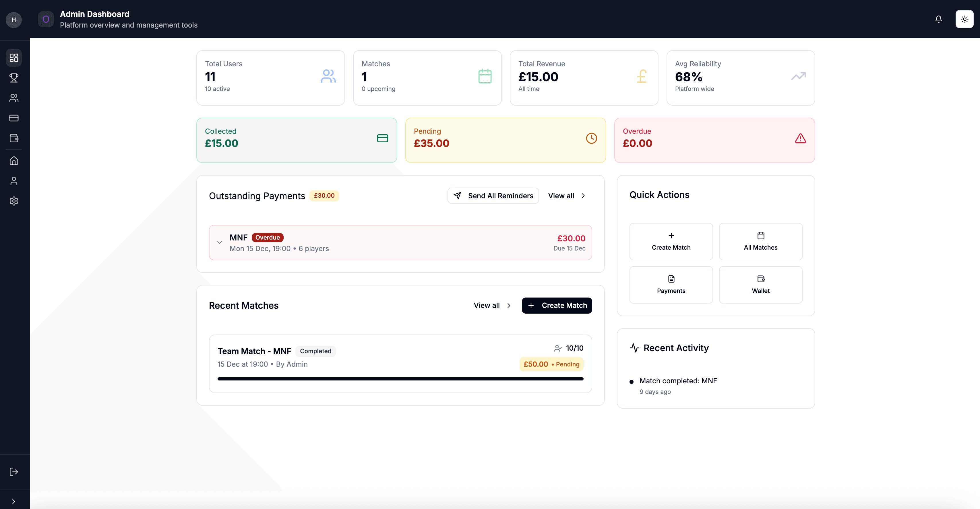Viewport: 980px width, 509px height.
Task: Select the dashboard grid icon in sidebar
Action: [x=14, y=58]
